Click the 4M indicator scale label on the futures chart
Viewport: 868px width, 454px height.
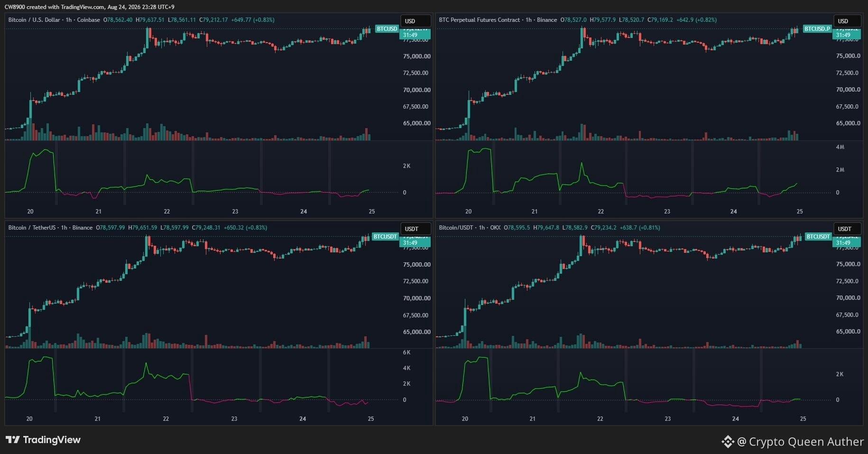coord(840,147)
